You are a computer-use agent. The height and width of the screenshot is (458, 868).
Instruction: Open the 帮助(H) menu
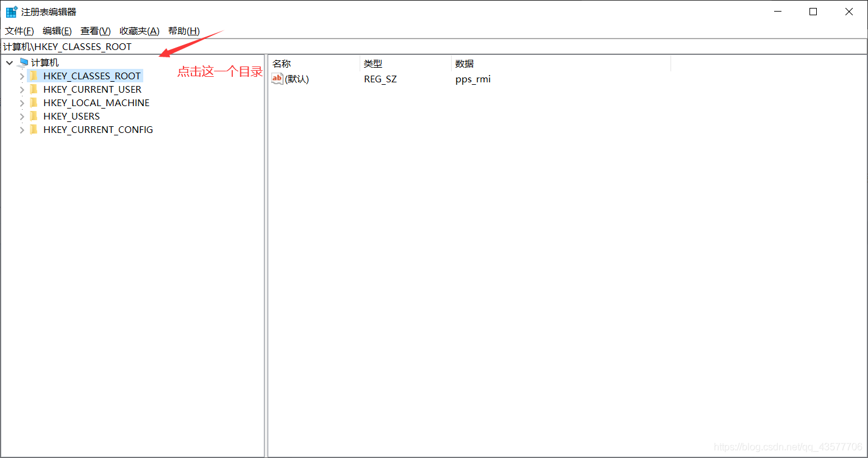184,31
